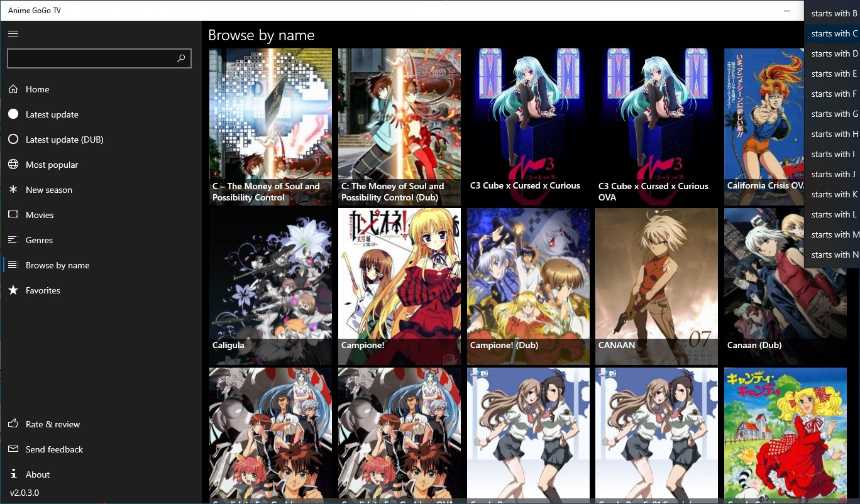Screen dimensions: 860x504
Task: Choose 'starts with I' filter
Action: 832,154
